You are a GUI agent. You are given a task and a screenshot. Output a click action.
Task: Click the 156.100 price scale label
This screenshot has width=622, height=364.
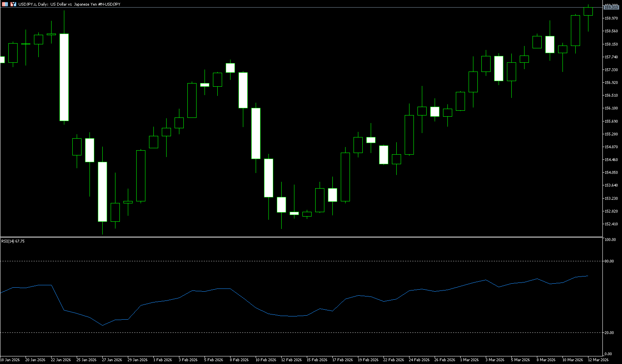tap(611, 108)
